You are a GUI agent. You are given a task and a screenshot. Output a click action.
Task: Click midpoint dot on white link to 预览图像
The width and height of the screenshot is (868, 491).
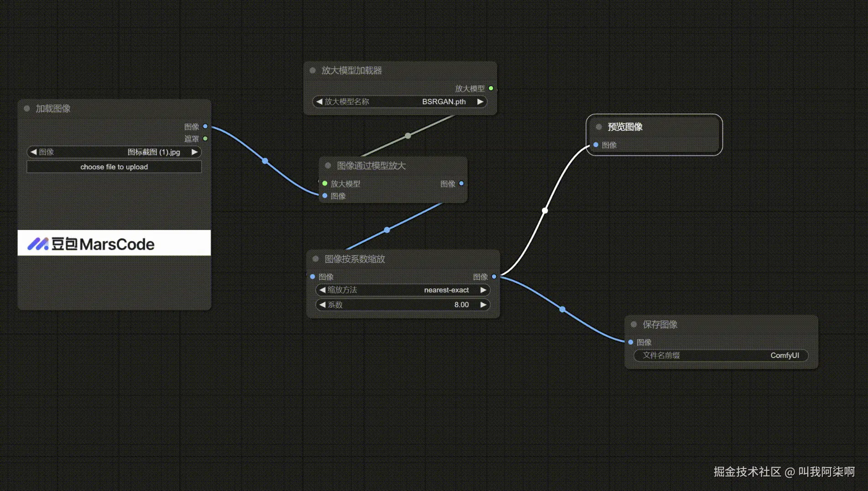pyautogui.click(x=545, y=211)
